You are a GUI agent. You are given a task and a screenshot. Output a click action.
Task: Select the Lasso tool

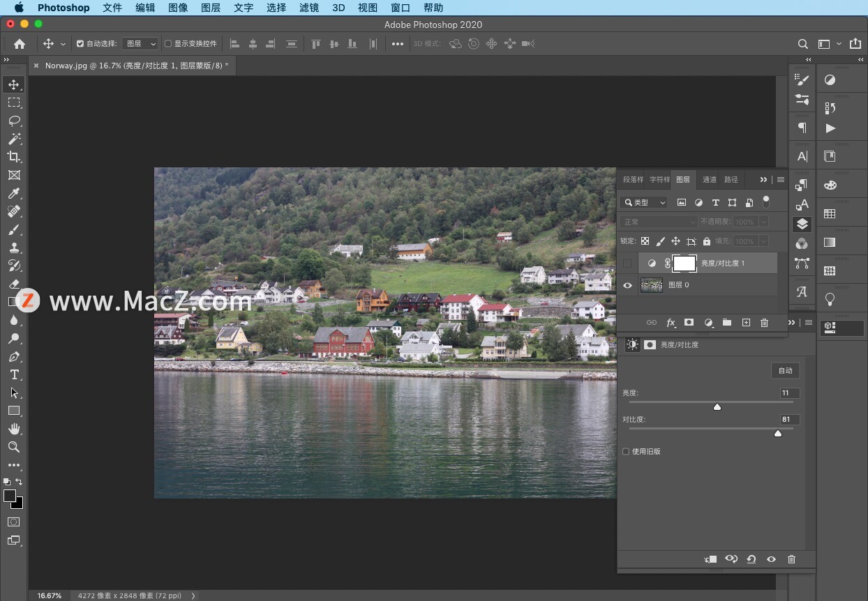coord(14,121)
